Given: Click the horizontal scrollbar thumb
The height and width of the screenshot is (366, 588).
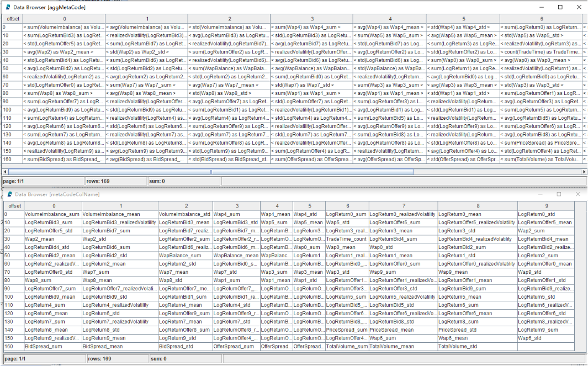Looking at the screenshot, I should pyautogui.click(x=211, y=172).
